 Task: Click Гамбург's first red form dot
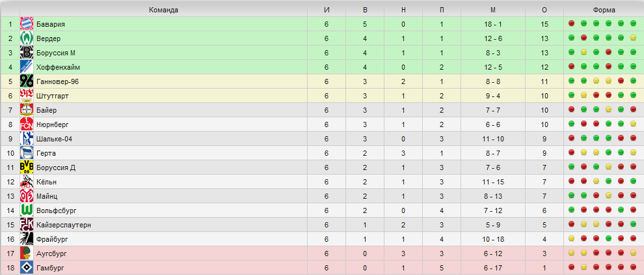tap(571, 268)
